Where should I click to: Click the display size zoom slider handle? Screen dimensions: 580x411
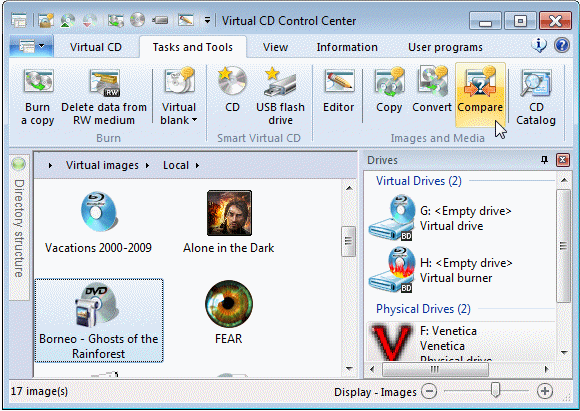coord(495,390)
